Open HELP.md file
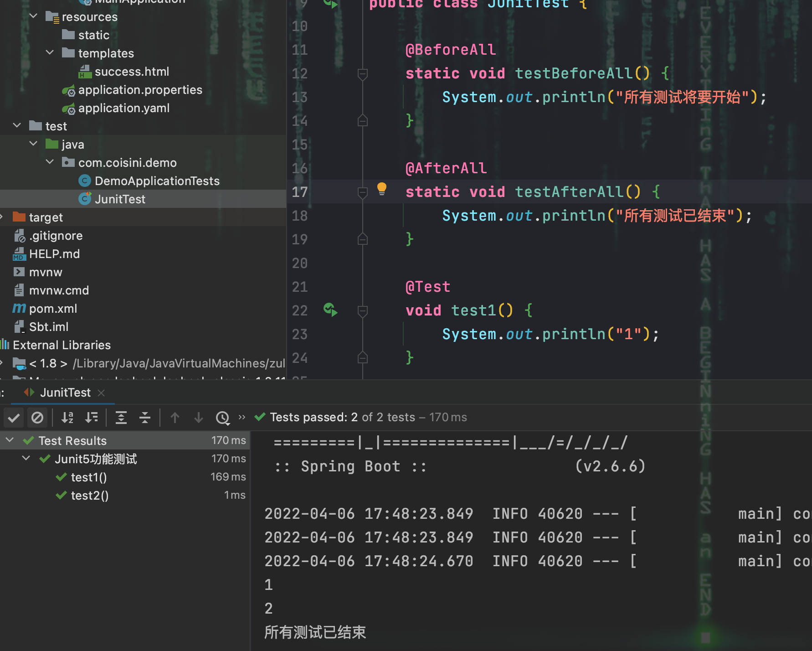 coord(54,254)
